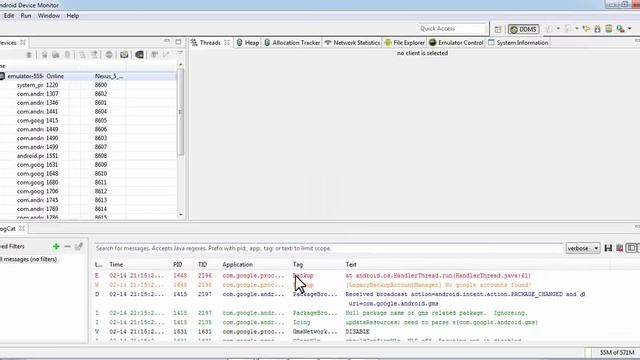Switch to the Emulator Control tab
Image resolution: width=640 pixels, height=360 pixels.
point(456,42)
